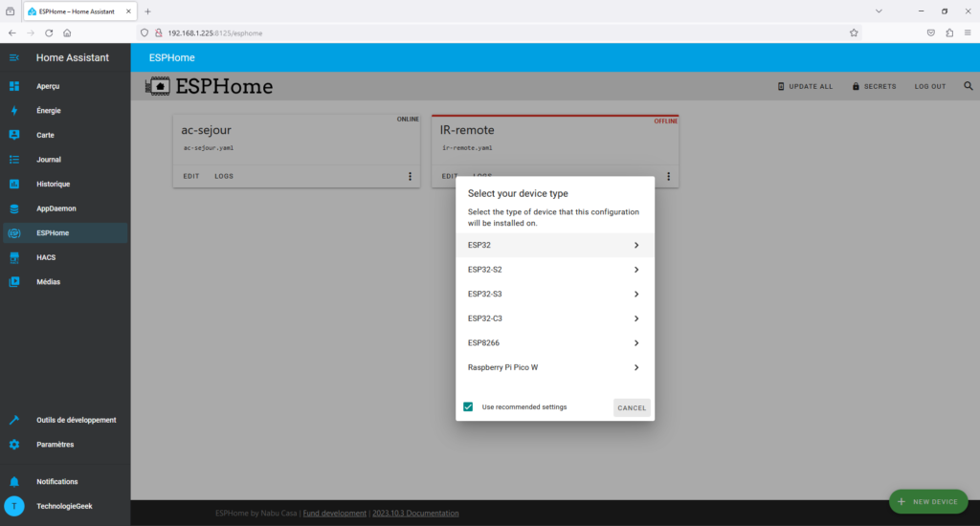Open the Aperçu dashboard icon
Image resolution: width=980 pixels, height=526 pixels.
tap(14, 86)
